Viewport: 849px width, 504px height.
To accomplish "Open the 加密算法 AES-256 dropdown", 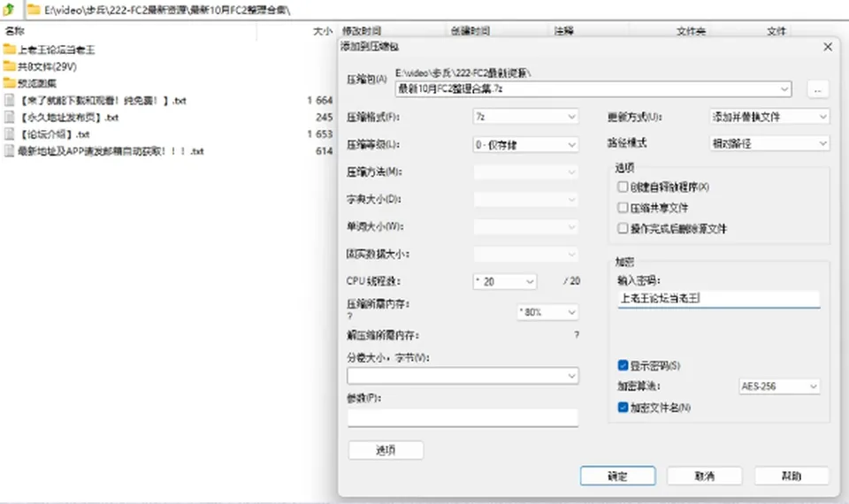I will point(779,386).
